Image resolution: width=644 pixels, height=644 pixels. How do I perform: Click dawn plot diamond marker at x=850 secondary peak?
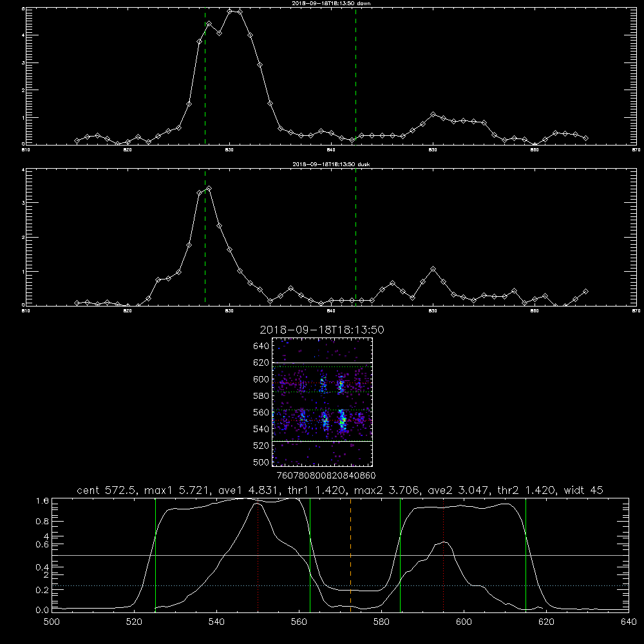pyautogui.click(x=433, y=114)
